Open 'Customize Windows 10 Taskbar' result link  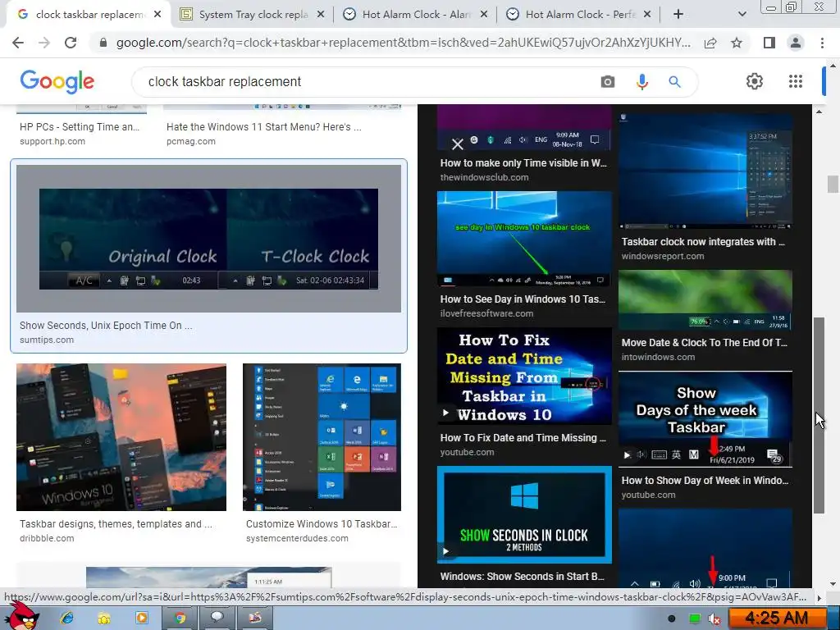pyautogui.click(x=322, y=524)
